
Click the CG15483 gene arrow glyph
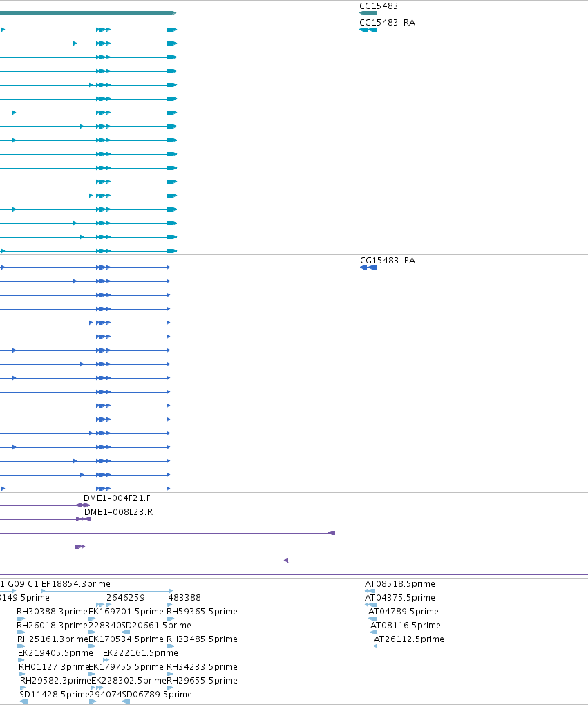[x=368, y=13]
